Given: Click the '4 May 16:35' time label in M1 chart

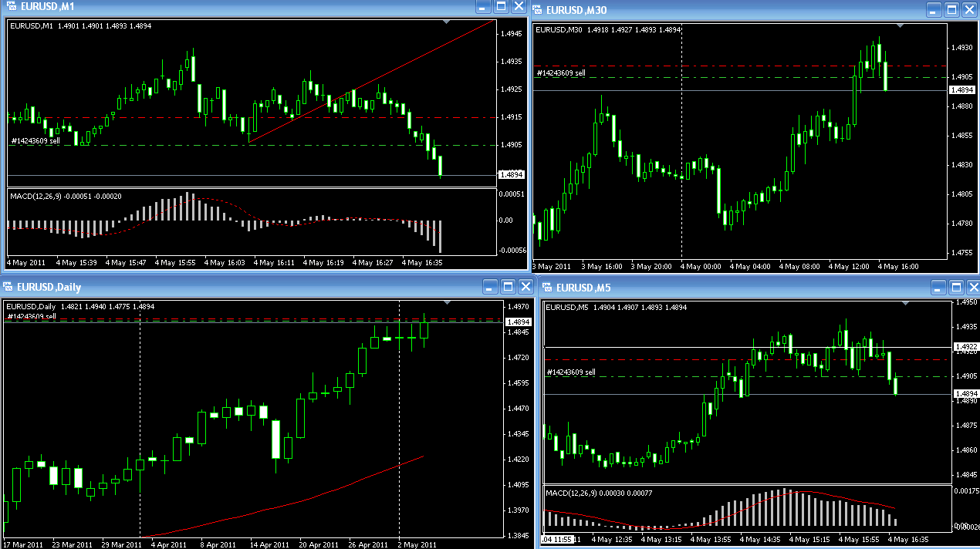Looking at the screenshot, I should (x=423, y=263).
